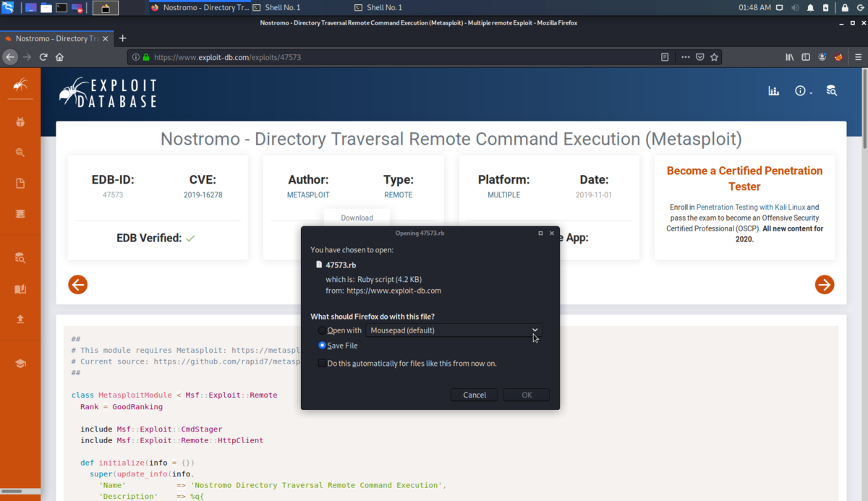
Task: Go to previous exploit with orange left arrow
Action: [78, 284]
